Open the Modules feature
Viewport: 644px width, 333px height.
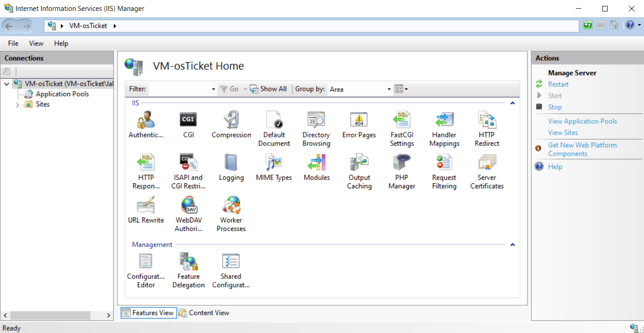[317, 168]
